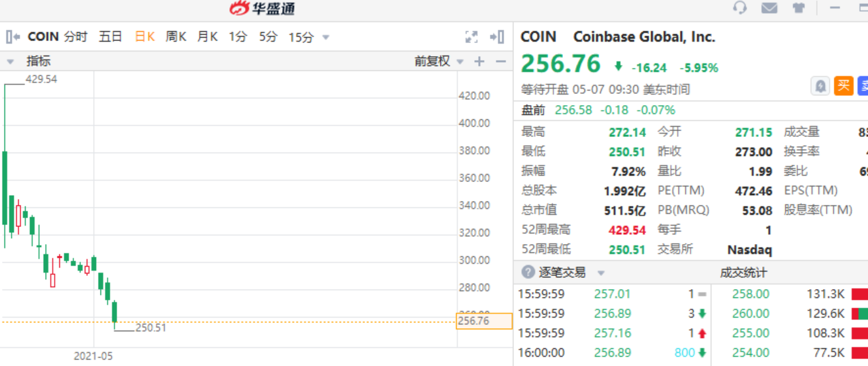Switch to 分时 chart tab

click(x=76, y=37)
